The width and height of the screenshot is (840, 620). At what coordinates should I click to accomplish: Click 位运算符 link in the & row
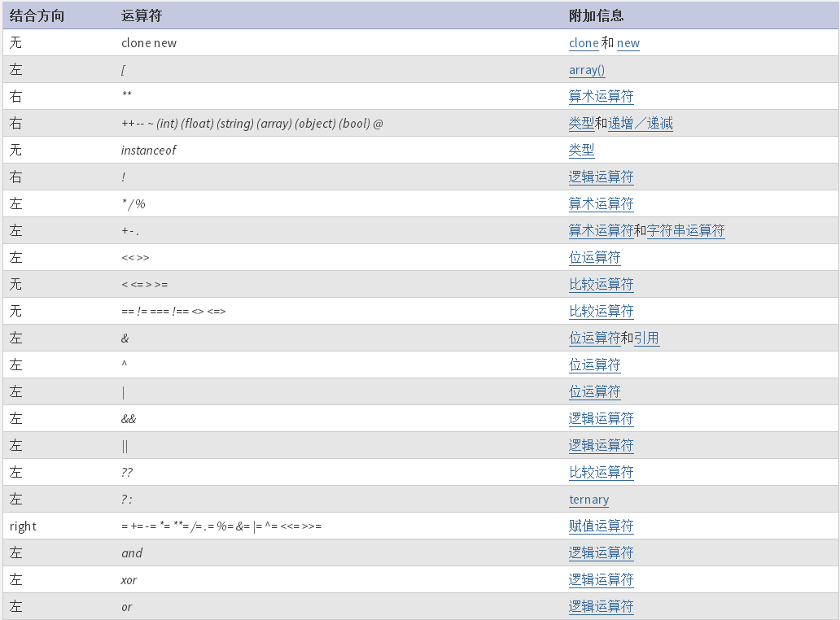point(595,338)
